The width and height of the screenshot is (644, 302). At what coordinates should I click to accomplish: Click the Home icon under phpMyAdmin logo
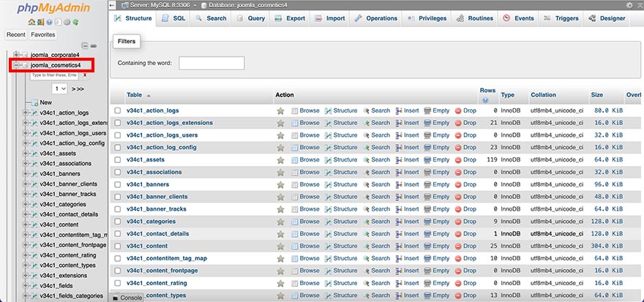(x=31, y=22)
